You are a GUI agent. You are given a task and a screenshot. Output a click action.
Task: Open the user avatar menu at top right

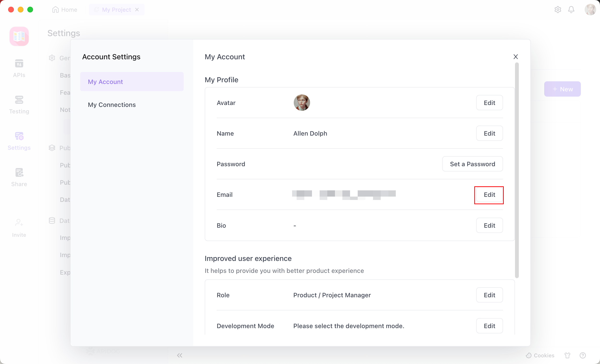pos(590,10)
